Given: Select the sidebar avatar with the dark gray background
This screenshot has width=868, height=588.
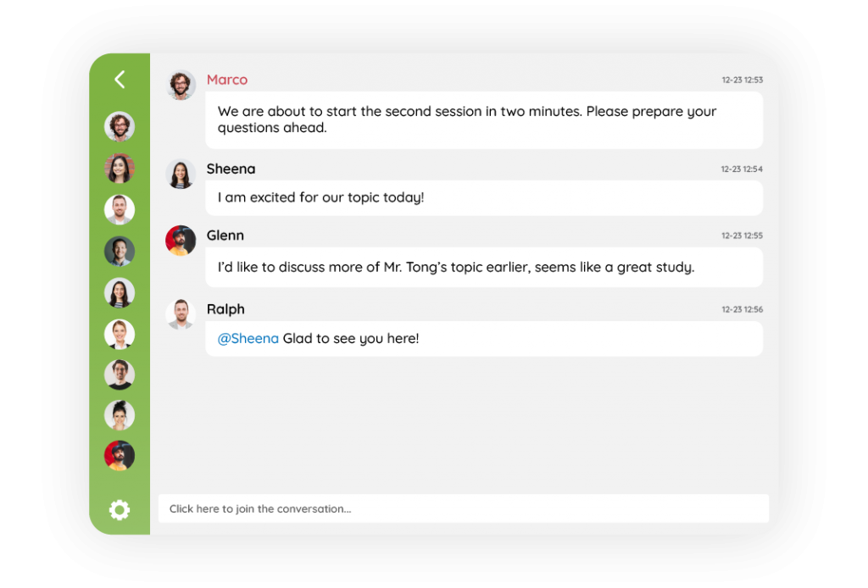Looking at the screenshot, I should pyautogui.click(x=120, y=251).
